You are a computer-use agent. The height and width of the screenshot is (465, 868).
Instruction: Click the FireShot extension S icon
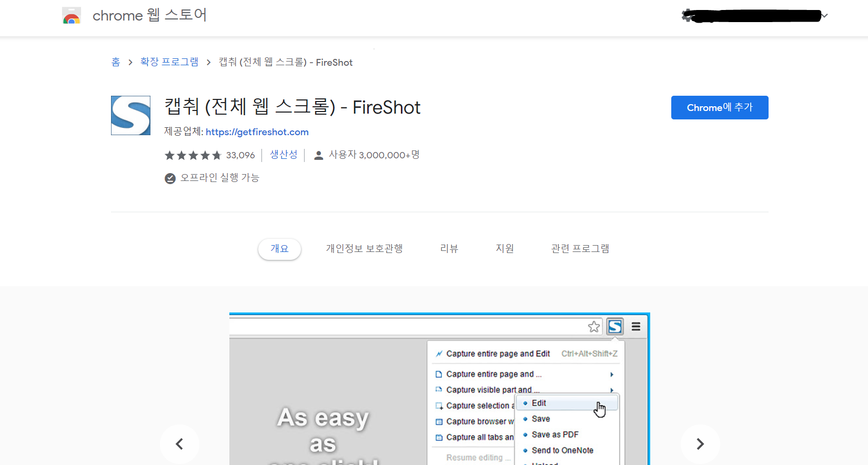tap(130, 115)
